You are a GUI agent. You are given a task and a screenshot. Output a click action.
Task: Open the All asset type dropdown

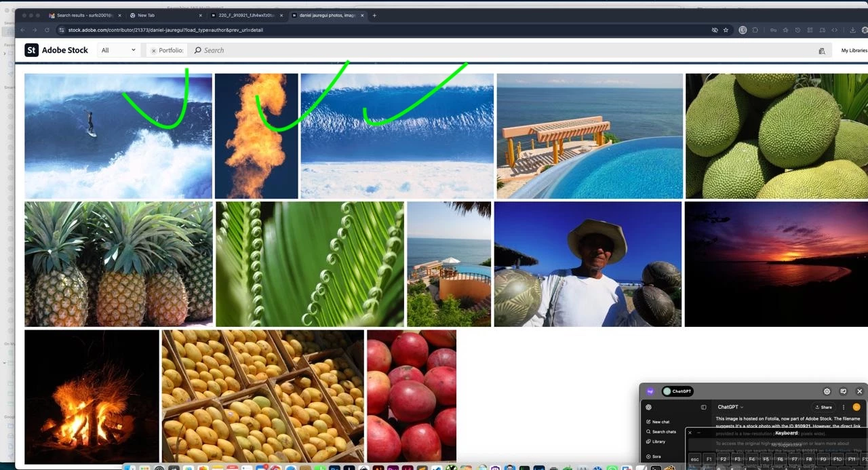click(x=118, y=50)
